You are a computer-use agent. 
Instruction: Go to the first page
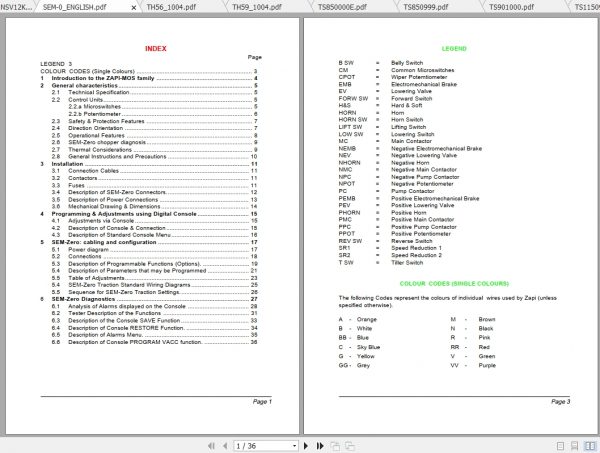[211, 446]
